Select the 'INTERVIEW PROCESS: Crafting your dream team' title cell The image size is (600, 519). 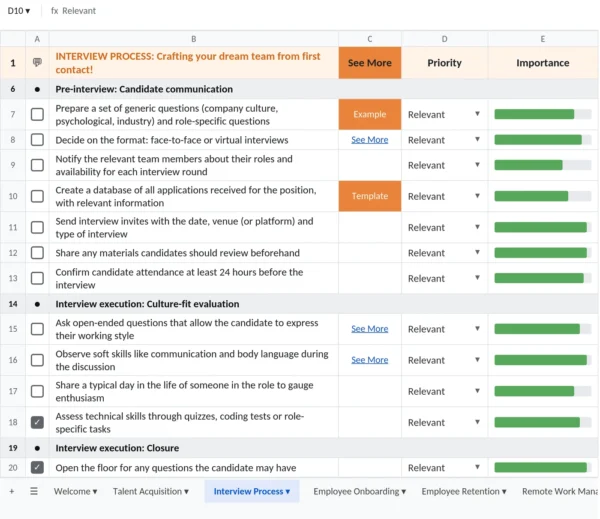pos(194,63)
